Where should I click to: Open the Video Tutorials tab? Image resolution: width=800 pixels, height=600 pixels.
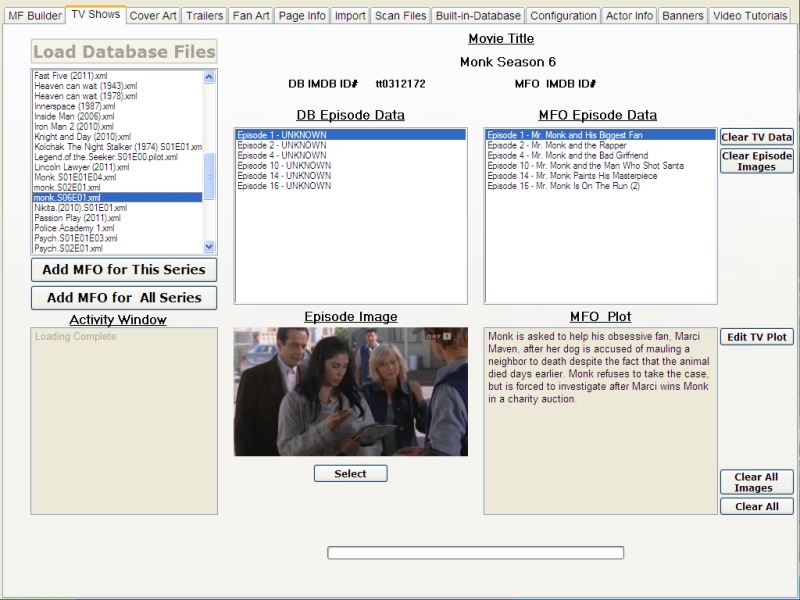750,16
